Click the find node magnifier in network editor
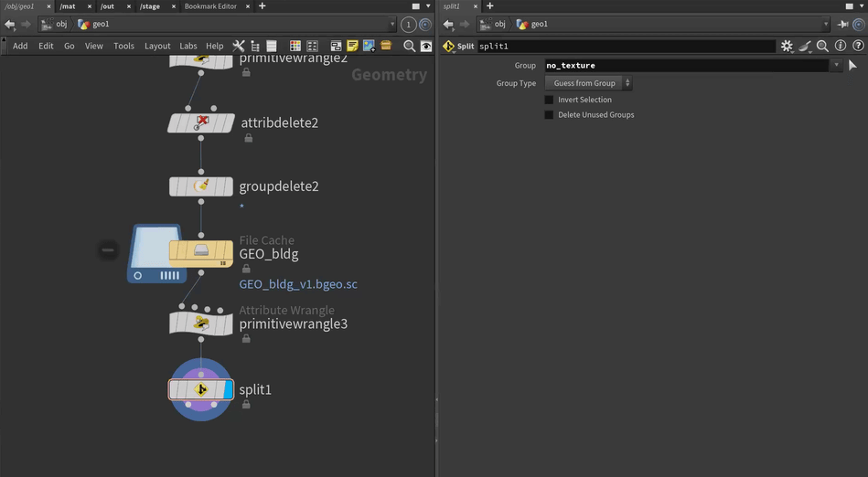Viewport: 868px width, 477px height. pyautogui.click(x=406, y=46)
